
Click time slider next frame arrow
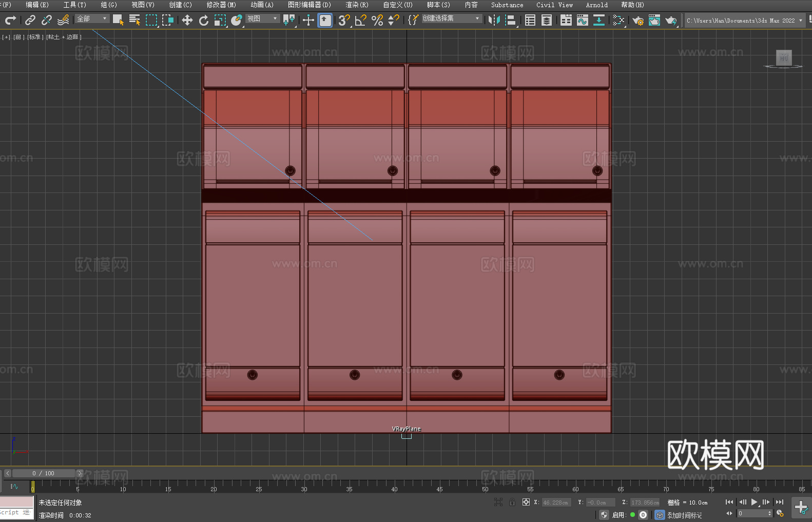click(80, 473)
